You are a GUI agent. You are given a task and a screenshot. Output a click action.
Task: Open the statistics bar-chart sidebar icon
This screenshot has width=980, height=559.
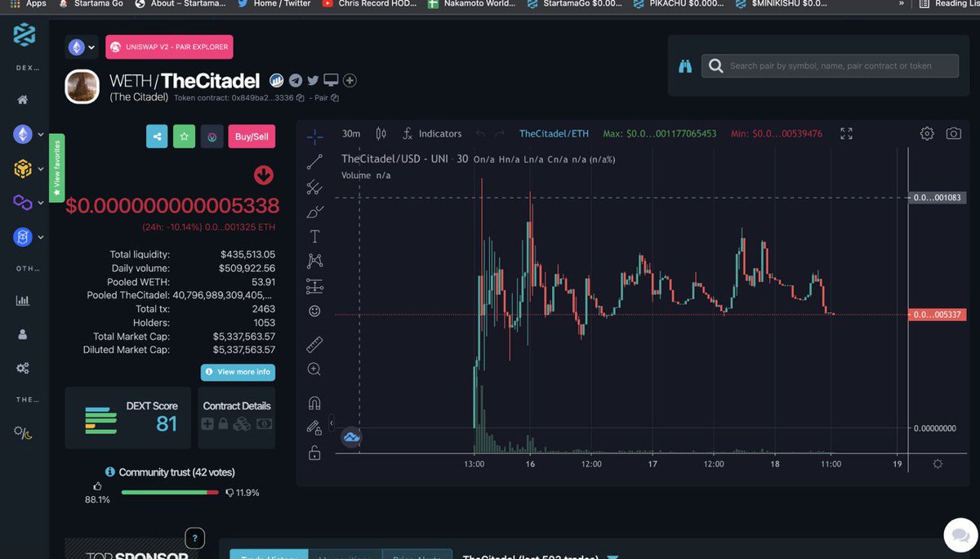click(23, 300)
